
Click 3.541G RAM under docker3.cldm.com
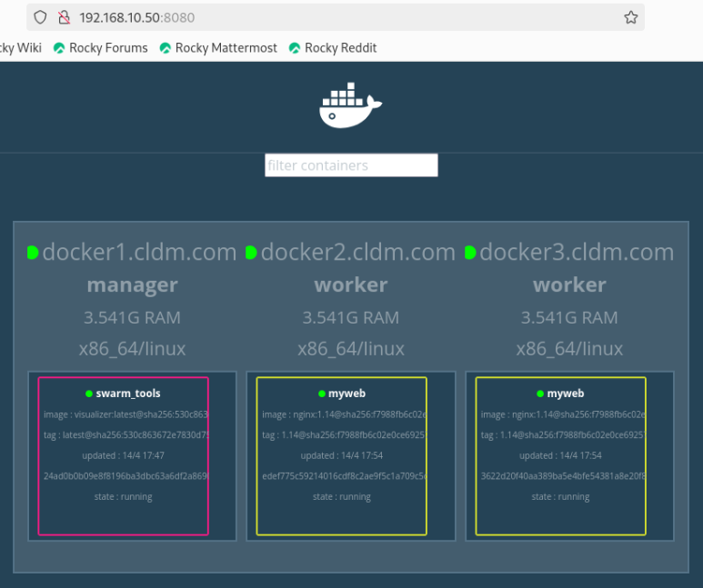pos(569,318)
